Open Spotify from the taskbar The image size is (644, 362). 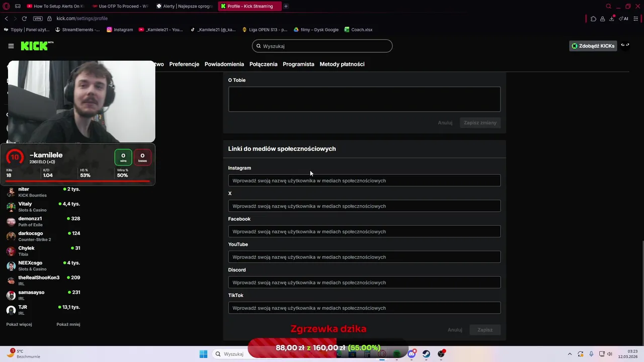point(397,354)
